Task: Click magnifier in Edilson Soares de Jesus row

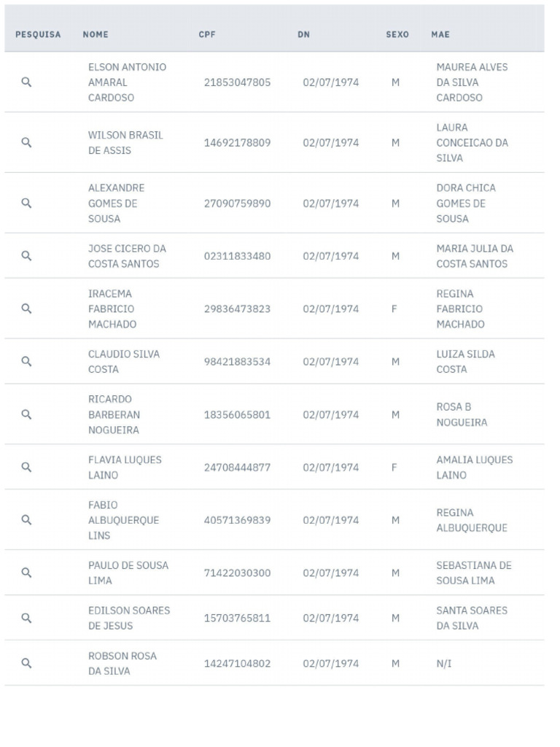Action: pyautogui.click(x=27, y=618)
